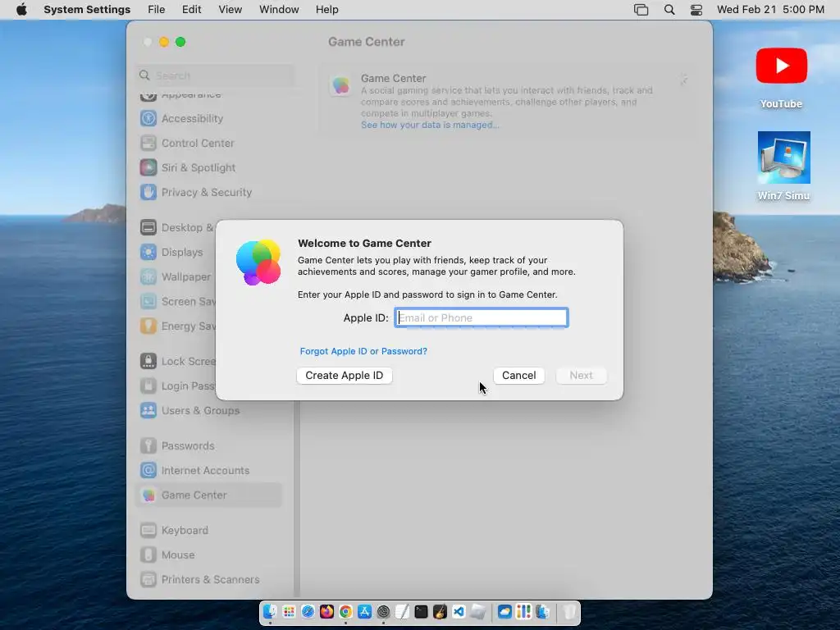Select Privacy & Security in the sidebar
The height and width of the screenshot is (630, 840).
[x=209, y=192]
